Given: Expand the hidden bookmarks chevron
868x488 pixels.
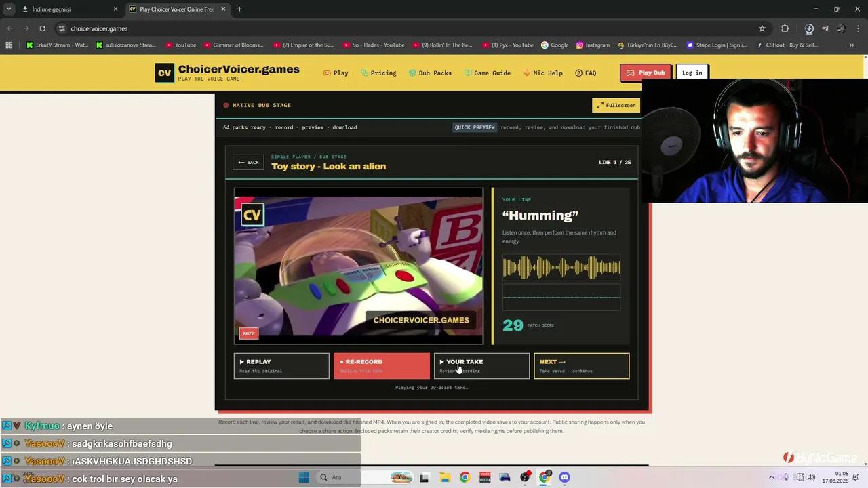Looking at the screenshot, I should [851, 45].
